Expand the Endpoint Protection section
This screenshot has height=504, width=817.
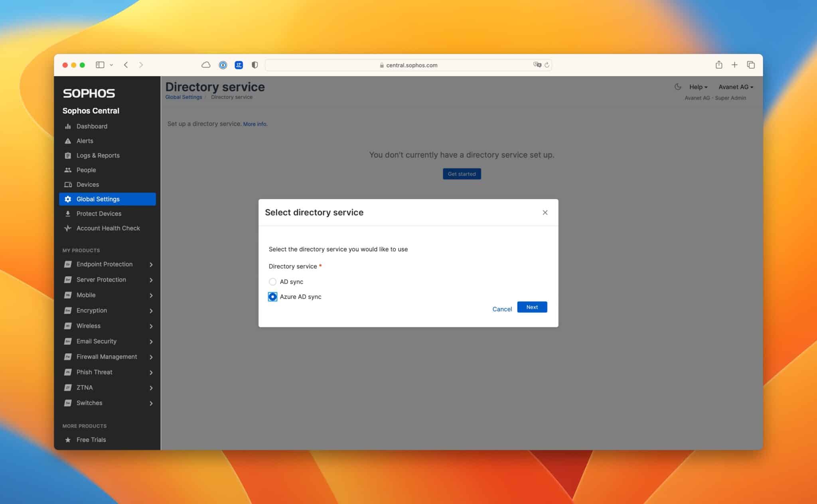click(x=104, y=264)
